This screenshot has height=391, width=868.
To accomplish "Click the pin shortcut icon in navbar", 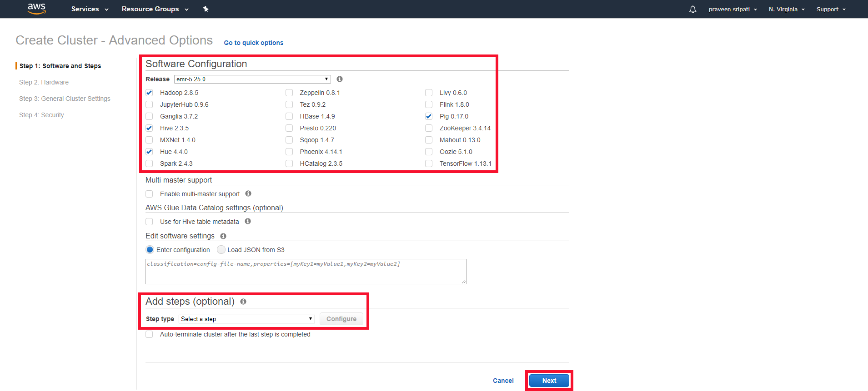I will [206, 9].
